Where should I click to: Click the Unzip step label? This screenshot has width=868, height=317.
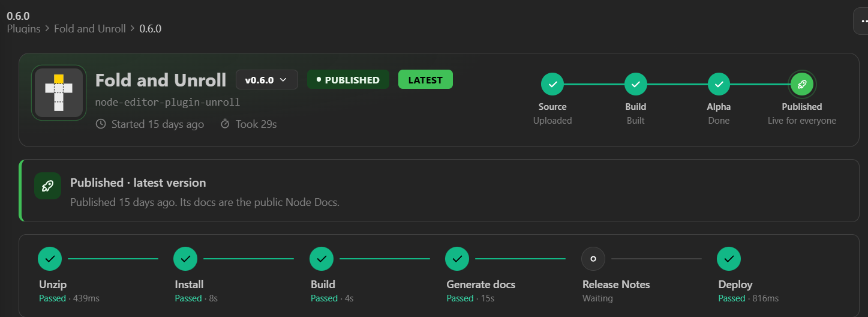coord(53,285)
